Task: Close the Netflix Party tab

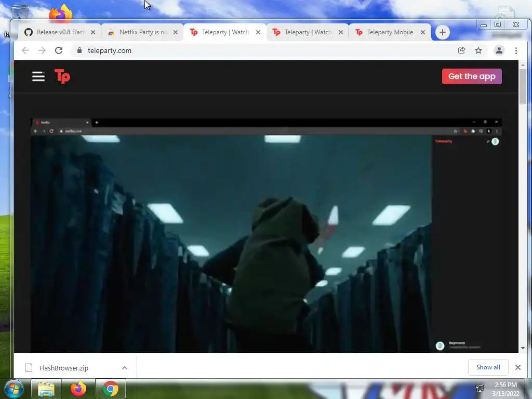Action: (x=176, y=32)
